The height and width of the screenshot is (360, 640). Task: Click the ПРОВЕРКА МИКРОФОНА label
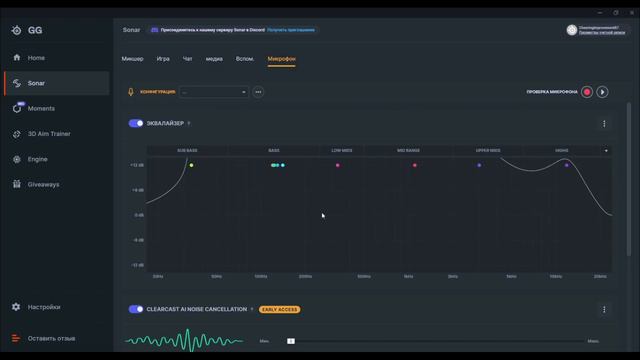point(552,92)
